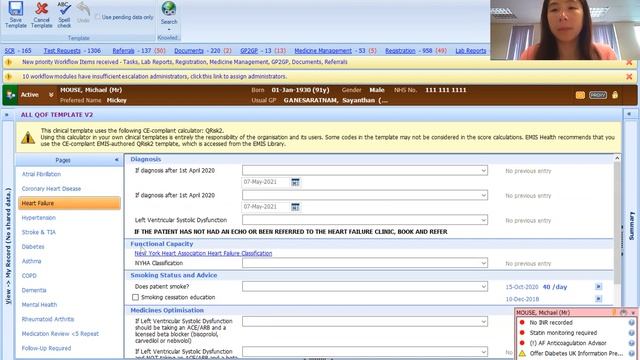Open GP2GP workflow link
640x360 pixels.
249,51
